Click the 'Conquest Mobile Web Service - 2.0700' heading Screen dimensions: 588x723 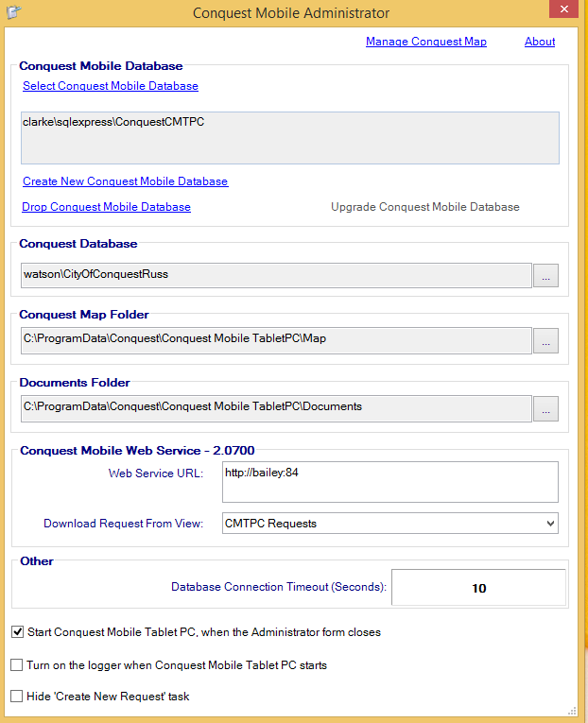point(137,451)
